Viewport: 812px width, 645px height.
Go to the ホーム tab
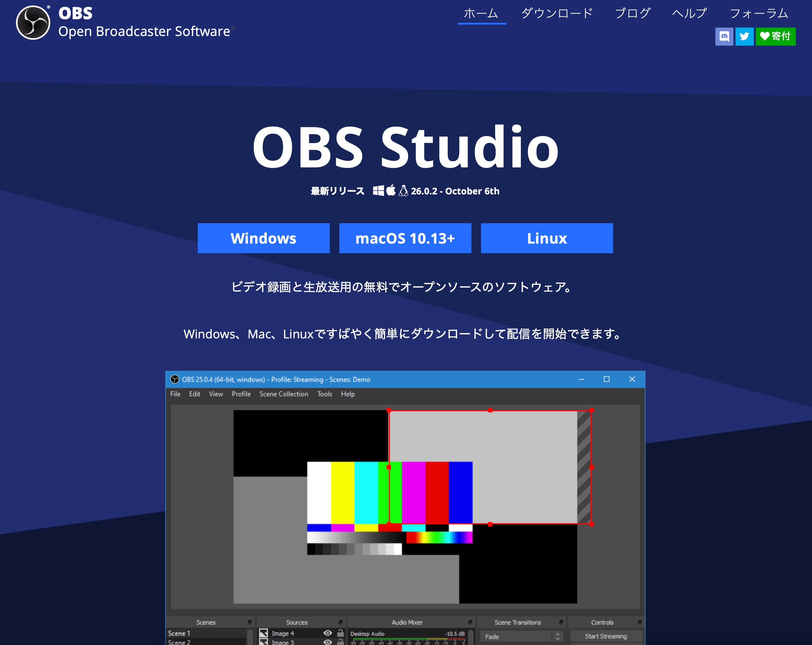(481, 13)
